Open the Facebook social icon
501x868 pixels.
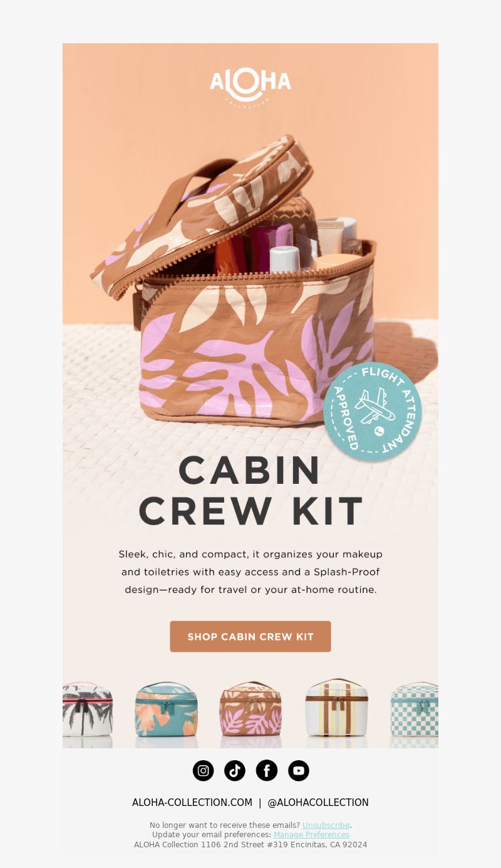tap(267, 771)
